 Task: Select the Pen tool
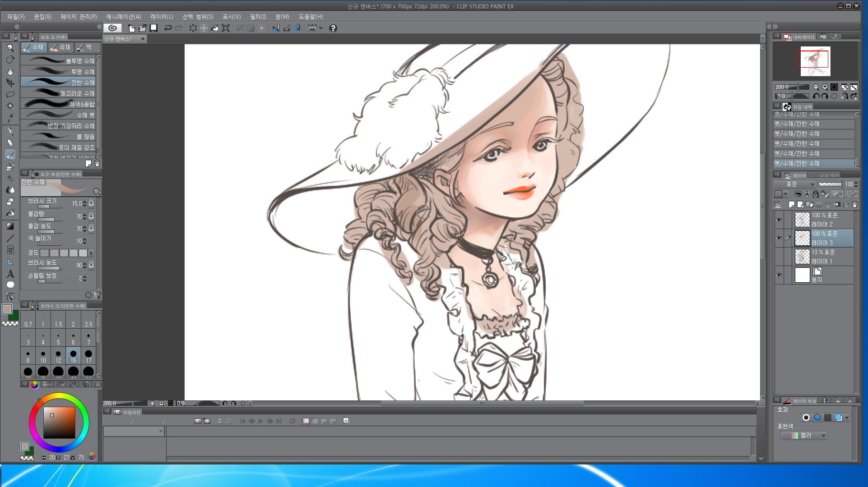tap(10, 131)
